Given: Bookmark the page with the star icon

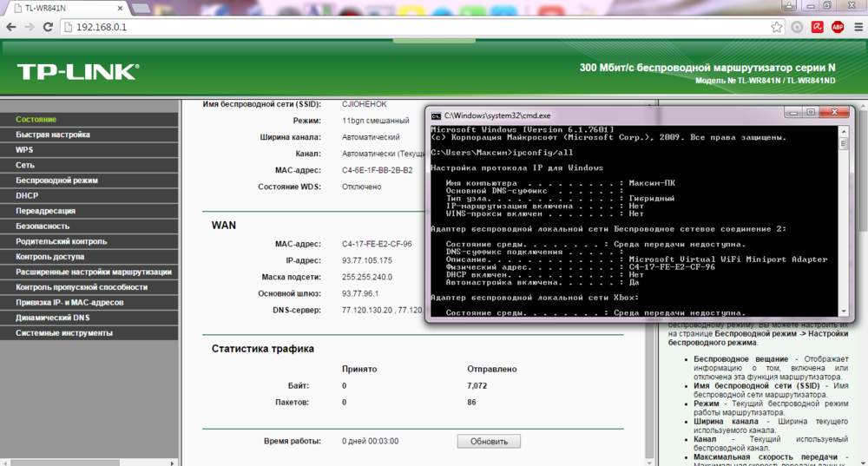Looking at the screenshot, I should click(777, 27).
